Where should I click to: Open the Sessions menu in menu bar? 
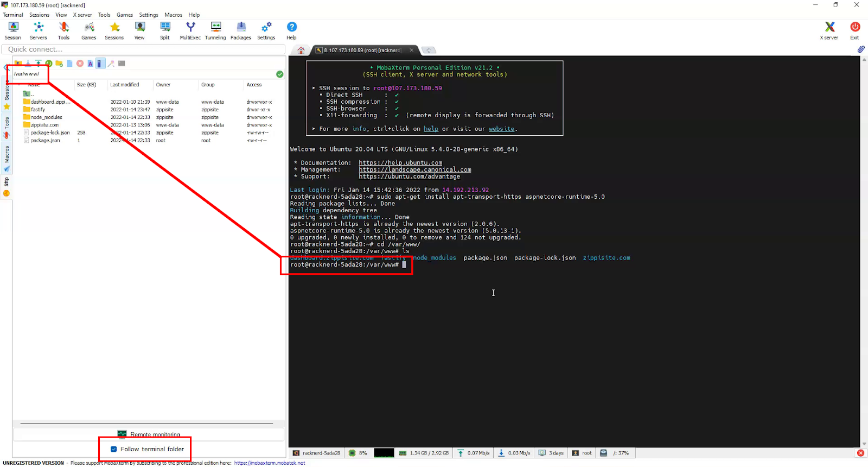click(39, 15)
